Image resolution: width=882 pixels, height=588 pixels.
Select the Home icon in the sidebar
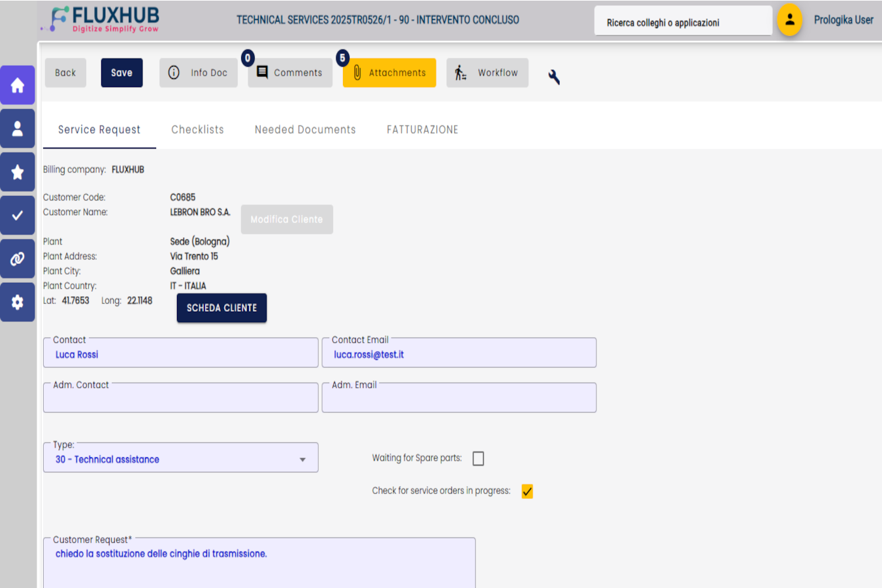coord(17,84)
